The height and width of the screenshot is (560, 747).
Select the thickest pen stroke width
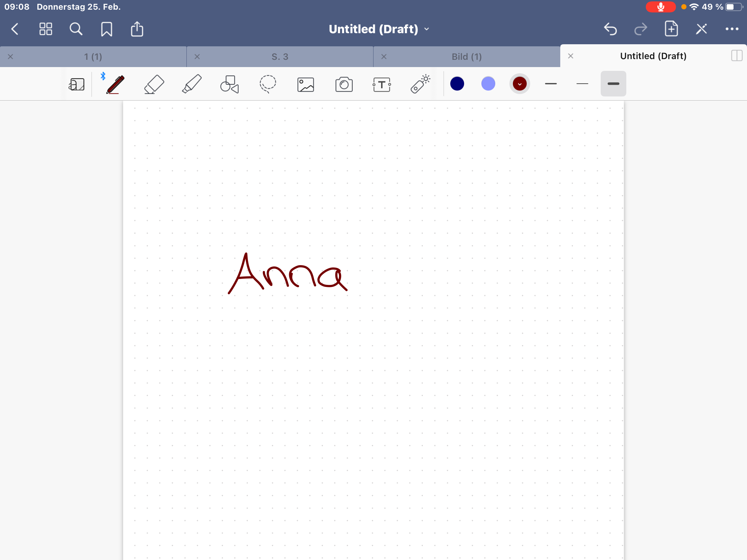point(613,84)
